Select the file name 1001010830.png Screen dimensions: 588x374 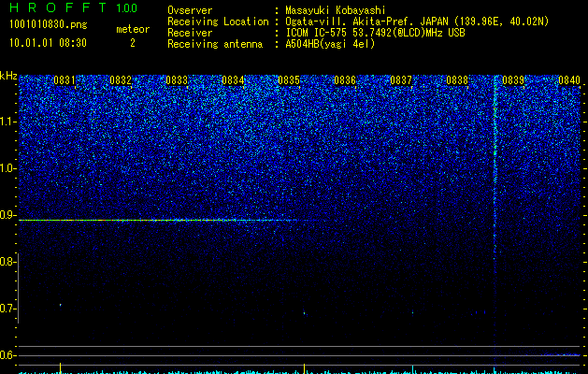(49, 24)
